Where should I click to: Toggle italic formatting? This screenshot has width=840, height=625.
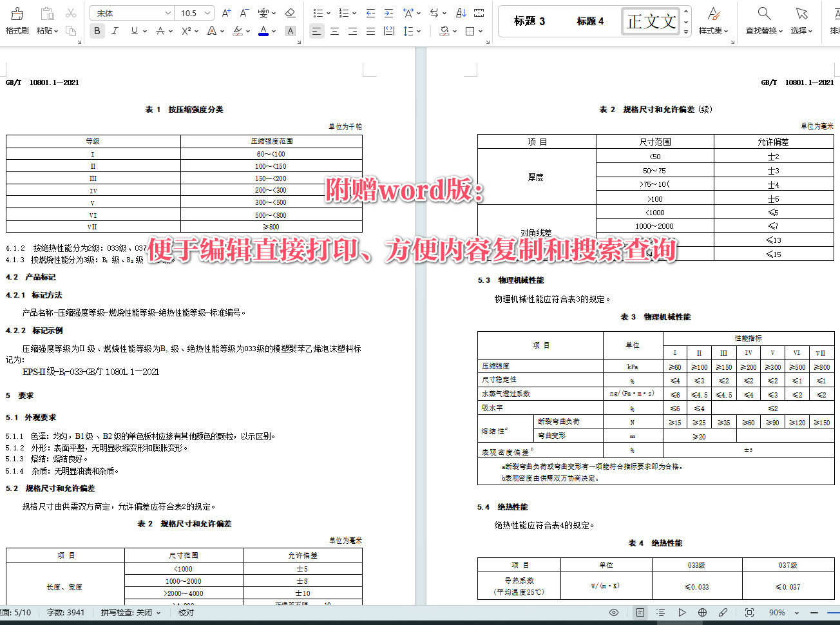(115, 30)
